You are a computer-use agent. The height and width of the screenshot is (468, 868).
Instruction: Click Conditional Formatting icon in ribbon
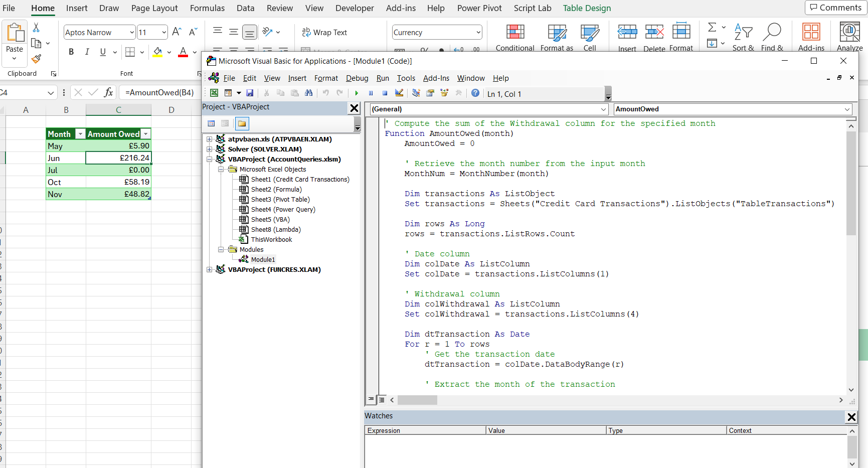click(515, 37)
